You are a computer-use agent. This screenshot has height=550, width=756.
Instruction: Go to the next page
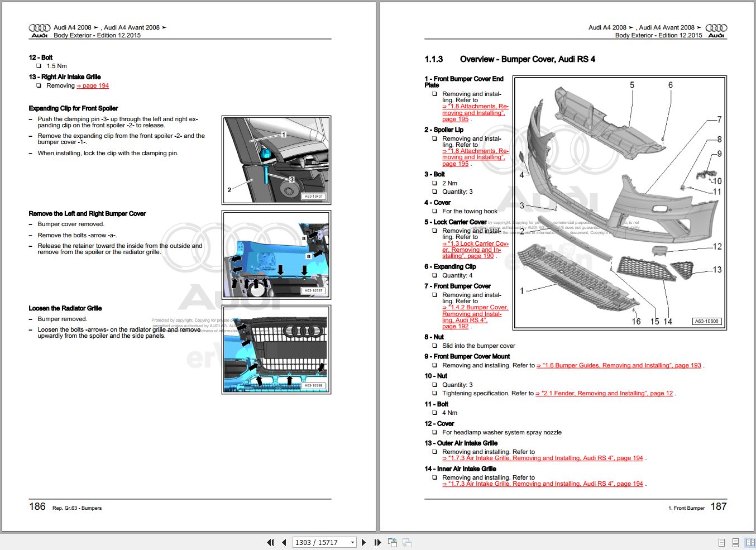tap(364, 542)
